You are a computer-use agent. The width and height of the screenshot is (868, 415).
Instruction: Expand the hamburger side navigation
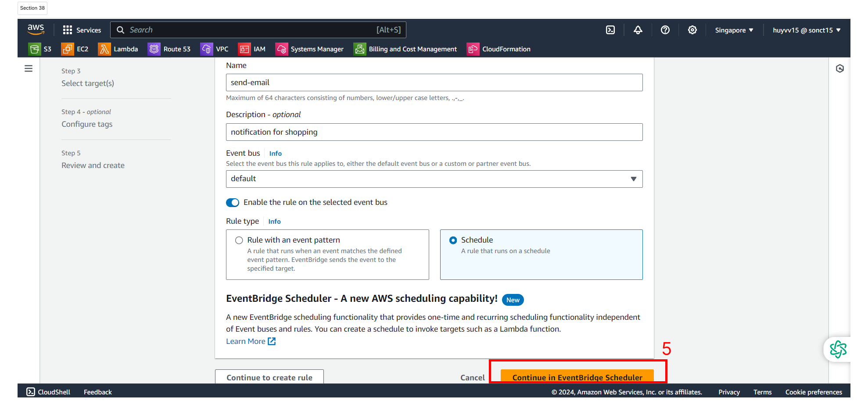[x=29, y=68]
